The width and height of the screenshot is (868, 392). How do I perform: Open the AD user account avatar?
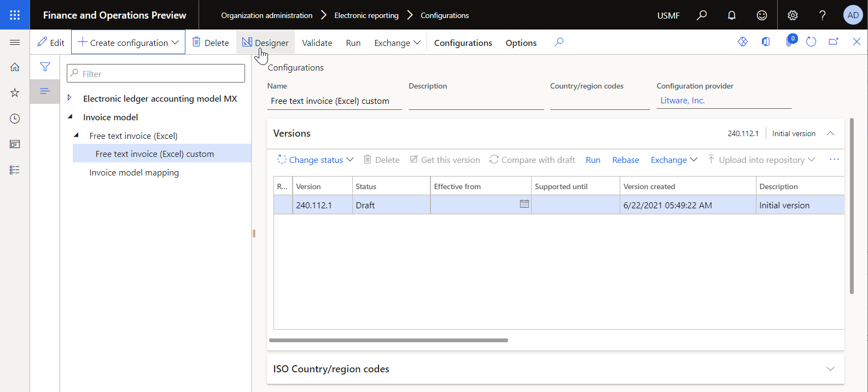coord(853,15)
